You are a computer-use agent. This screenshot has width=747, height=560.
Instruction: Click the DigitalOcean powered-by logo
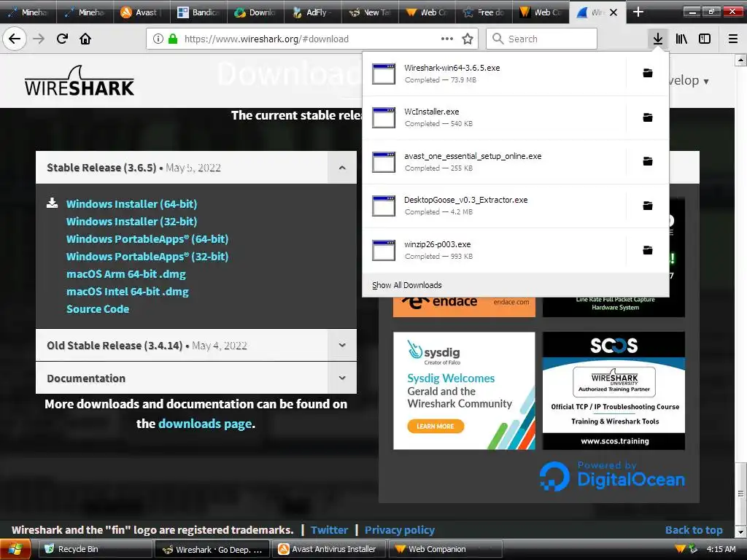pos(612,475)
